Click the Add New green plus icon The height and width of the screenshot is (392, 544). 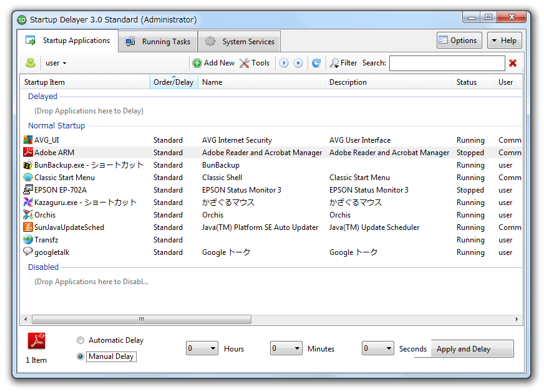pos(197,63)
